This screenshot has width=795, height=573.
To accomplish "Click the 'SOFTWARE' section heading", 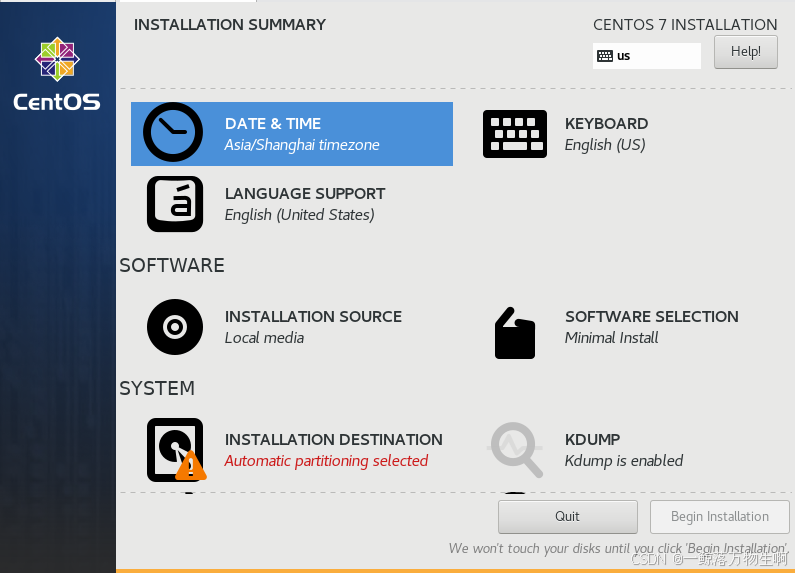I will (172, 266).
